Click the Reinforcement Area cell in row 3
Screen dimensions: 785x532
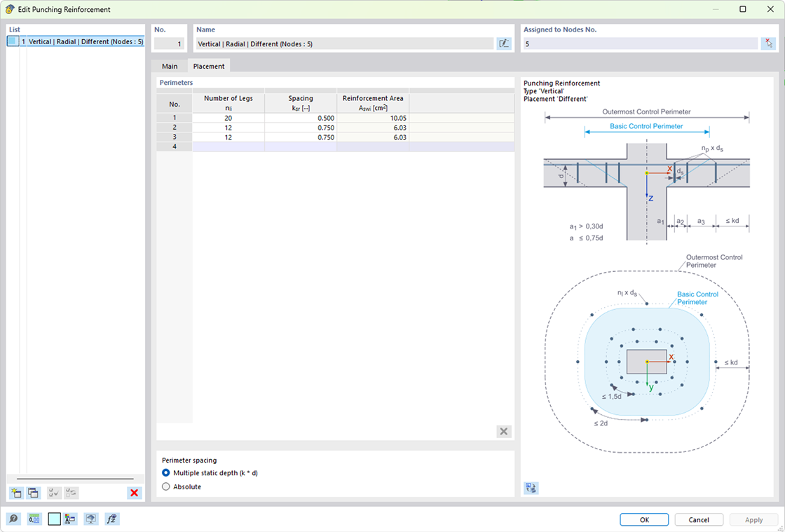tap(373, 137)
